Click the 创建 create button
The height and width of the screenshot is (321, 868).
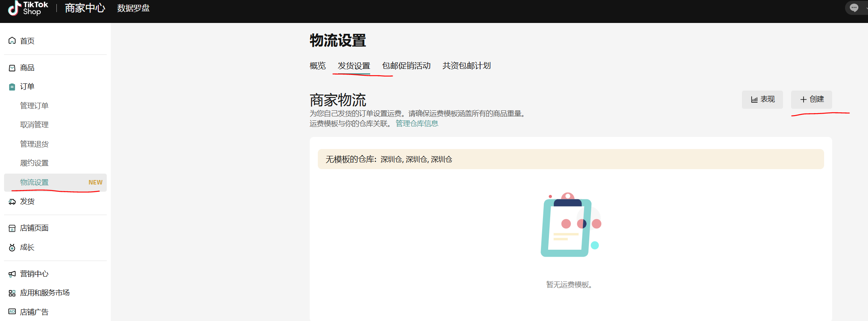(x=811, y=99)
